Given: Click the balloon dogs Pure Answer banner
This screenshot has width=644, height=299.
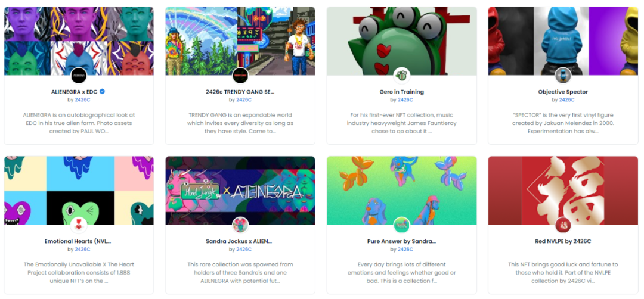Looking at the screenshot, I should click(402, 191).
